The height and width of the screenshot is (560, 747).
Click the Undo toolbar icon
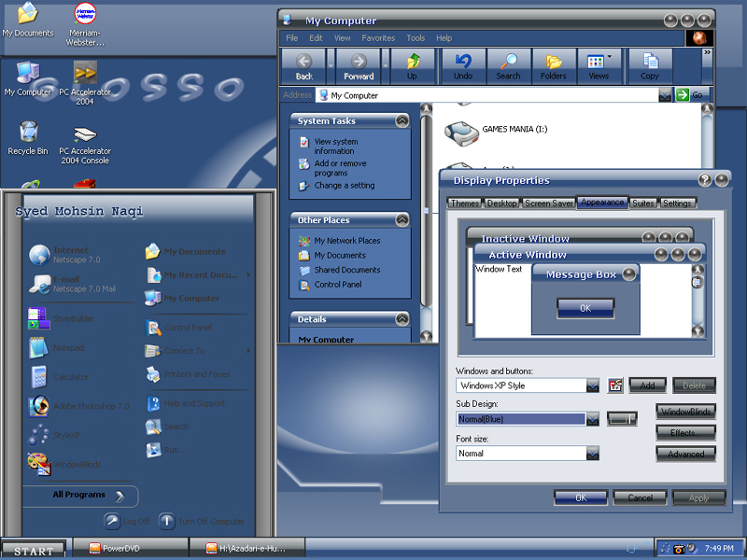pyautogui.click(x=463, y=66)
